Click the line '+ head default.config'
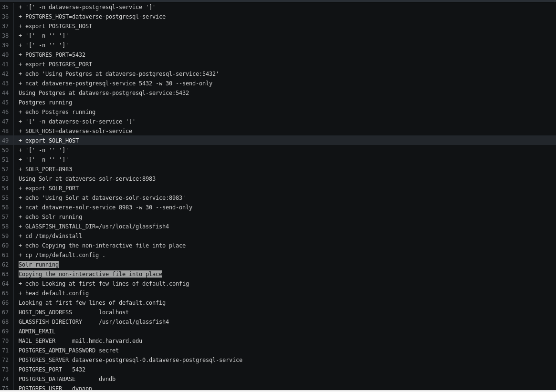Viewport: 556px width, 392px height. point(53,293)
